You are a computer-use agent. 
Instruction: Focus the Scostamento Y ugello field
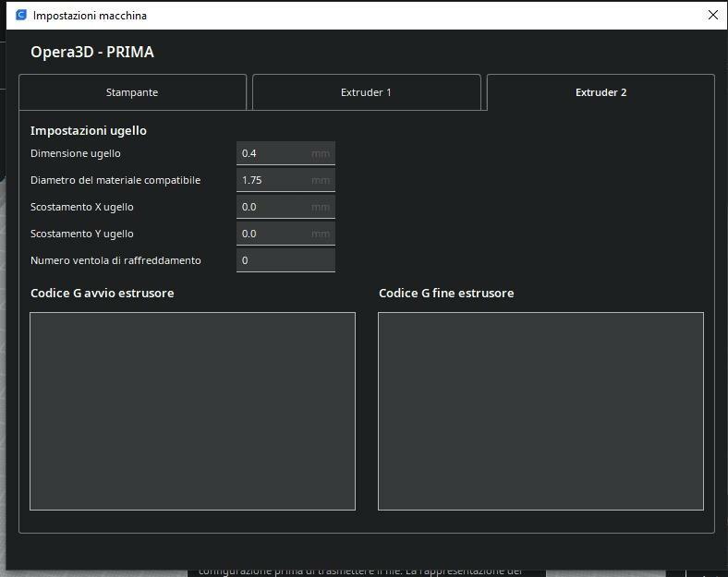coord(285,234)
